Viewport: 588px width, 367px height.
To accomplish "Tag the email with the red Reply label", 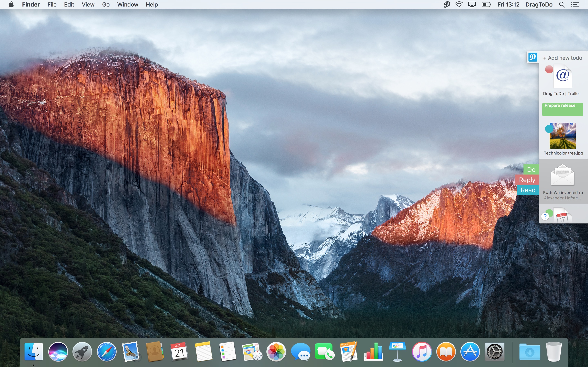I will coord(527,180).
